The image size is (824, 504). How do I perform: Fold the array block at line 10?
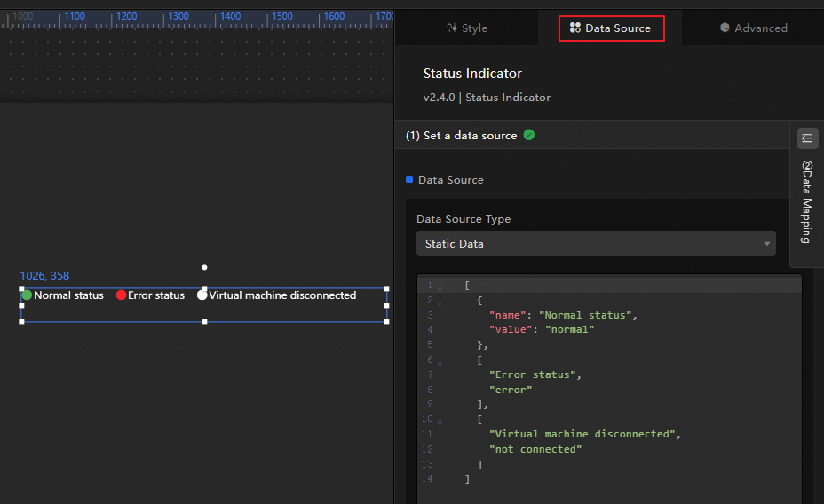point(440,421)
